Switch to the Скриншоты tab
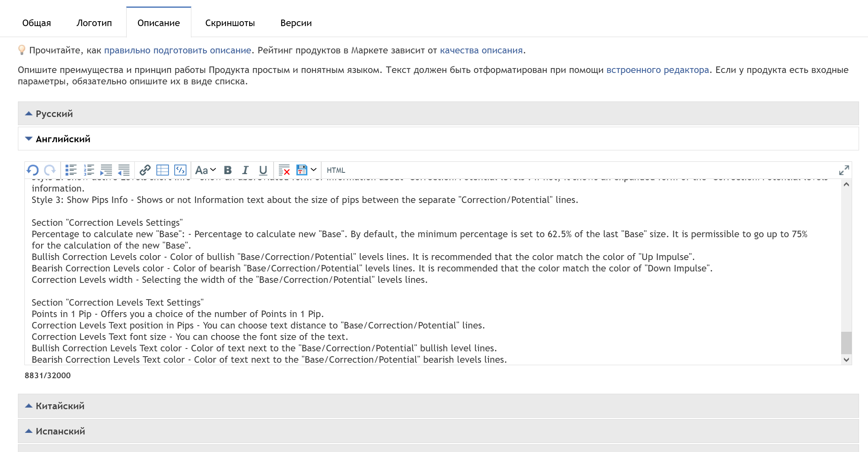Screen dimensions: 868x452 [230, 23]
